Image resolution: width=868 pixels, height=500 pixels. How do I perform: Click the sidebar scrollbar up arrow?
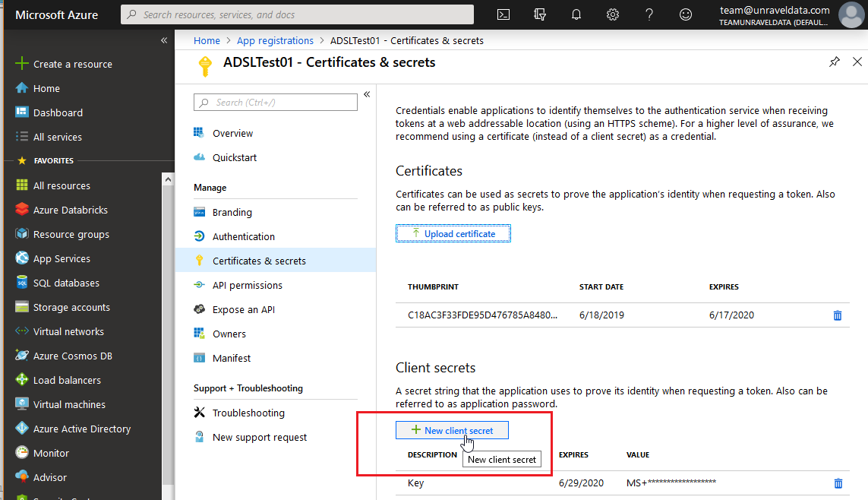coord(168,179)
